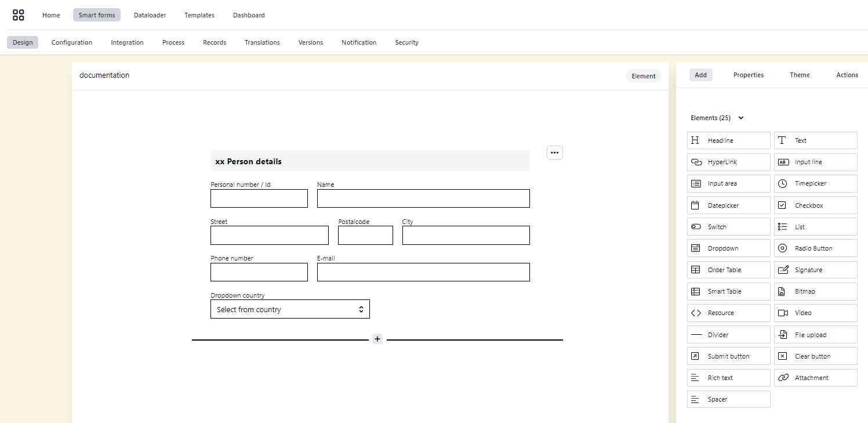This screenshot has height=423, width=868.
Task: Open the section options ellipsis menu
Action: [554, 152]
